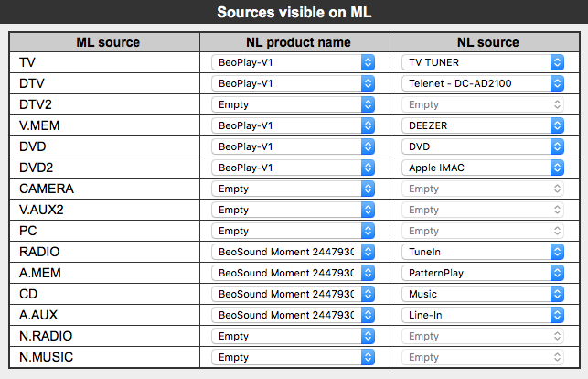Screen dimensions: 588x379
Task: Select NL product for PC row
Action: [293, 231]
